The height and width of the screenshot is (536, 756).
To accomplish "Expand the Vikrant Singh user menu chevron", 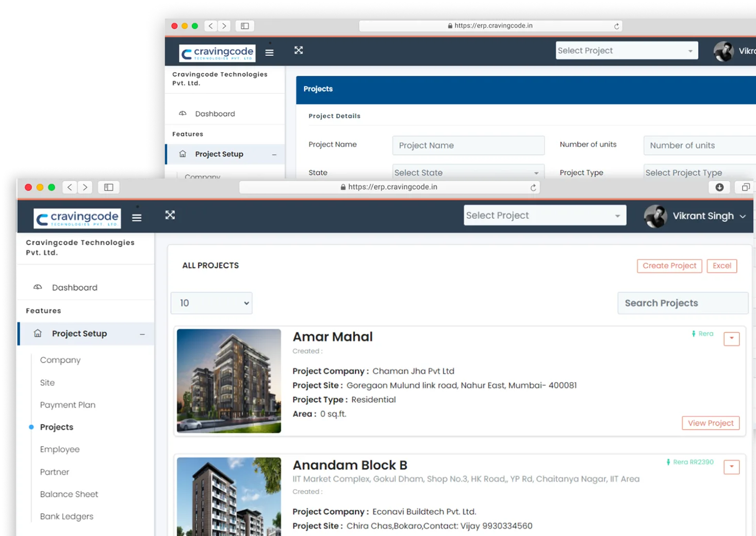I will coord(743,216).
